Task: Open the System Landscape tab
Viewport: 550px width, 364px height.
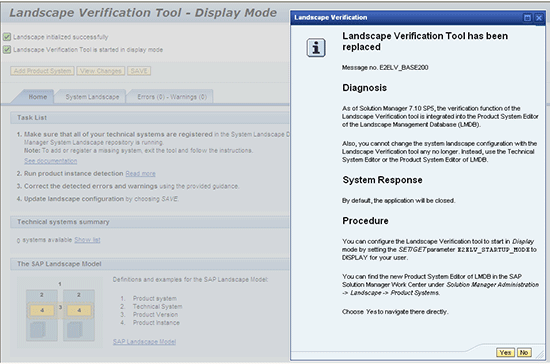Action: (x=92, y=97)
